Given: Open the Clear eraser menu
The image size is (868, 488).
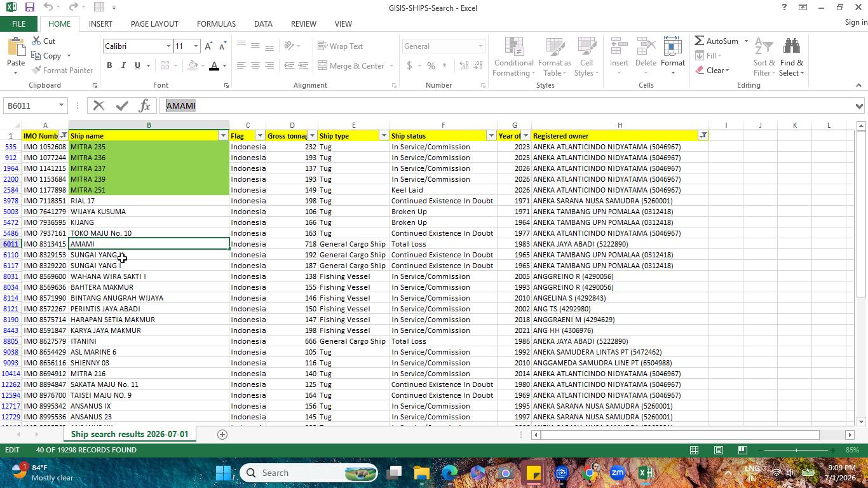Looking at the screenshot, I should pos(712,70).
